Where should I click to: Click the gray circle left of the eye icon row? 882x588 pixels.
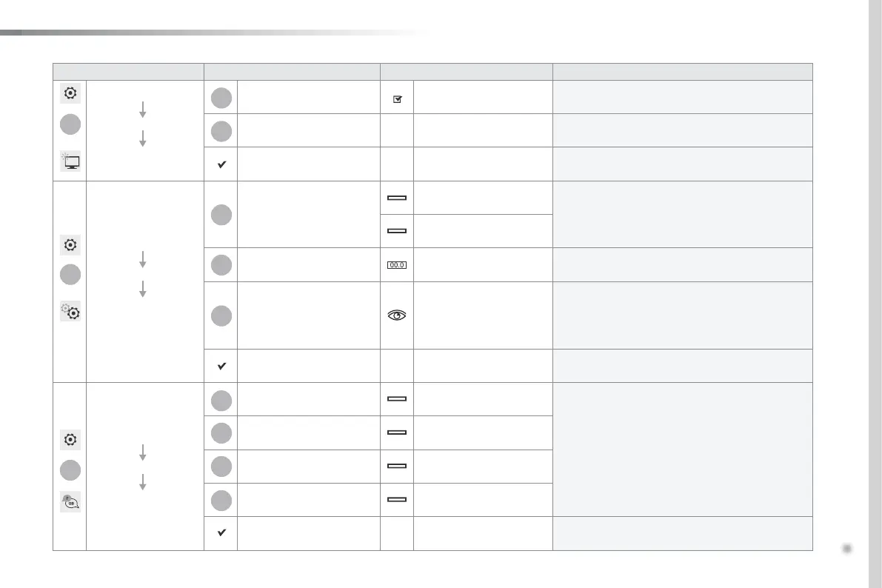(x=221, y=315)
